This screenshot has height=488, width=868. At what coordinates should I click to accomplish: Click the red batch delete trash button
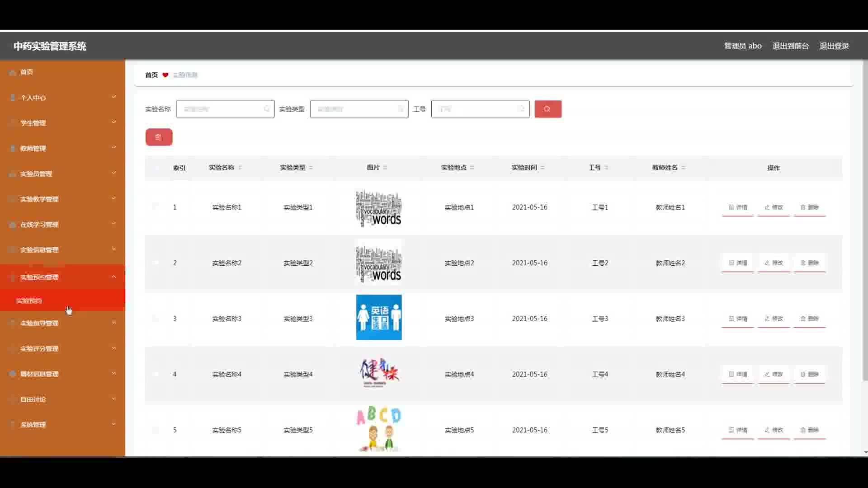[159, 137]
